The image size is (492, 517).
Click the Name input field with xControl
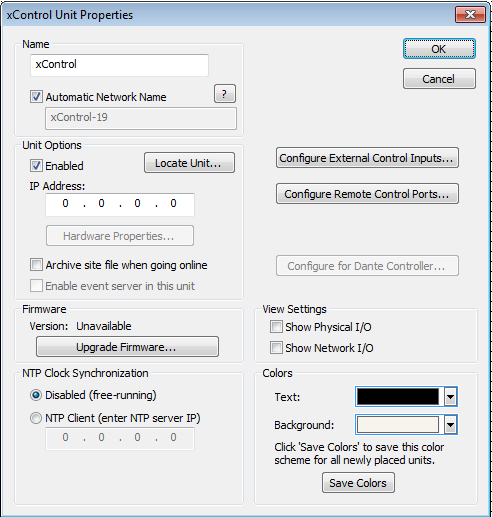coord(119,65)
